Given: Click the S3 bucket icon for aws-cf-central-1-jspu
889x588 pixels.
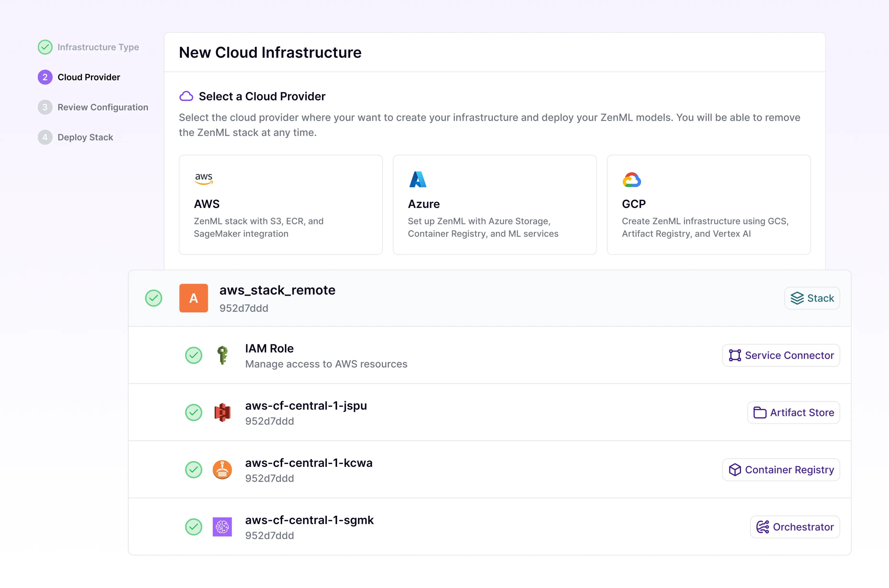Looking at the screenshot, I should [222, 413].
